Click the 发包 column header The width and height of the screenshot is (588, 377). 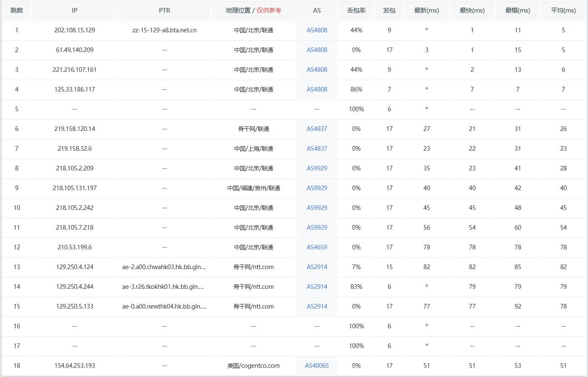coord(389,10)
